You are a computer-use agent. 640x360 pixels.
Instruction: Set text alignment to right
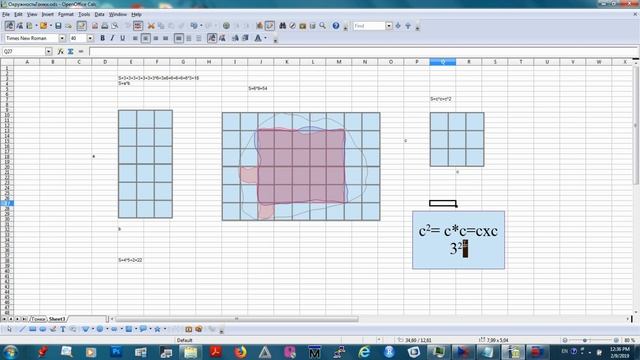[156, 38]
